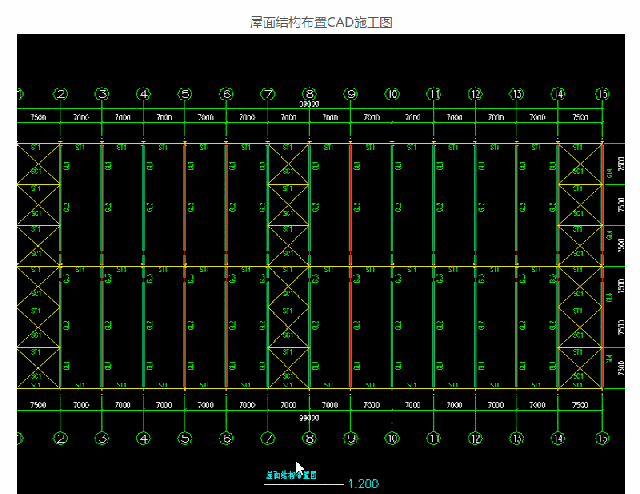Select top-row grid bubble number 5
Screen dimensions: 640x494
185,94
